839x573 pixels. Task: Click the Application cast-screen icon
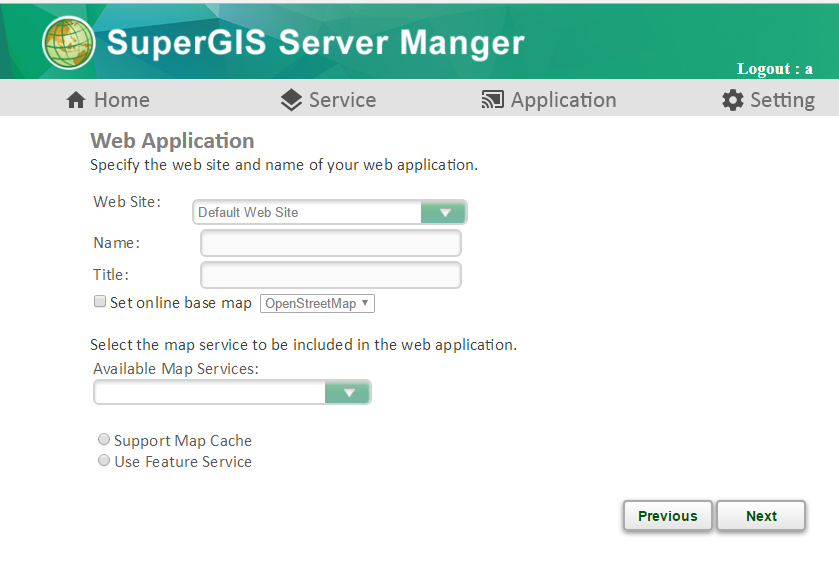(493, 100)
